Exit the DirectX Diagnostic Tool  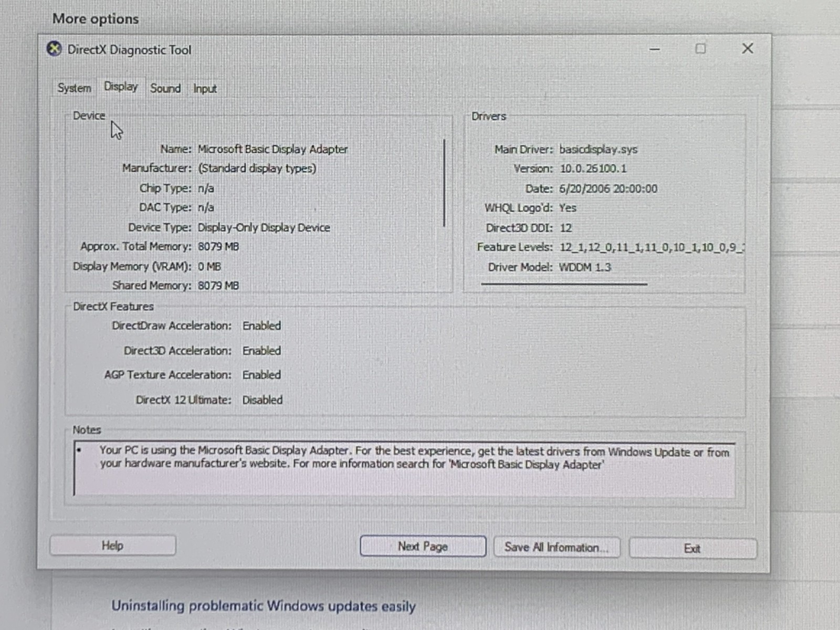(x=692, y=549)
